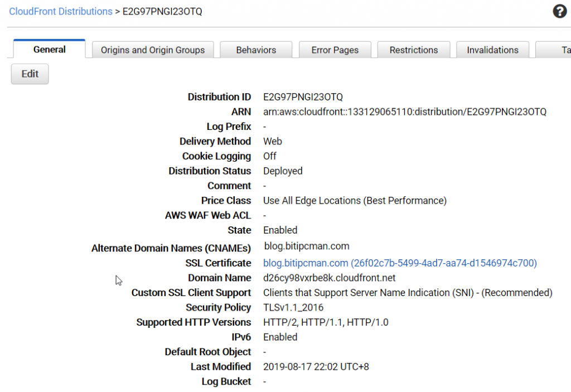Open the blog.bitipcman.com SSL certificate link

400,263
